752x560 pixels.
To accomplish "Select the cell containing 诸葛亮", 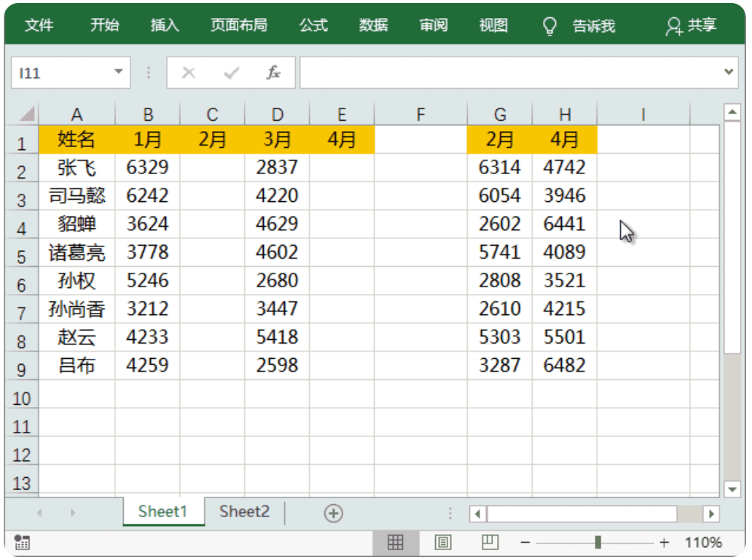I will coord(77,252).
